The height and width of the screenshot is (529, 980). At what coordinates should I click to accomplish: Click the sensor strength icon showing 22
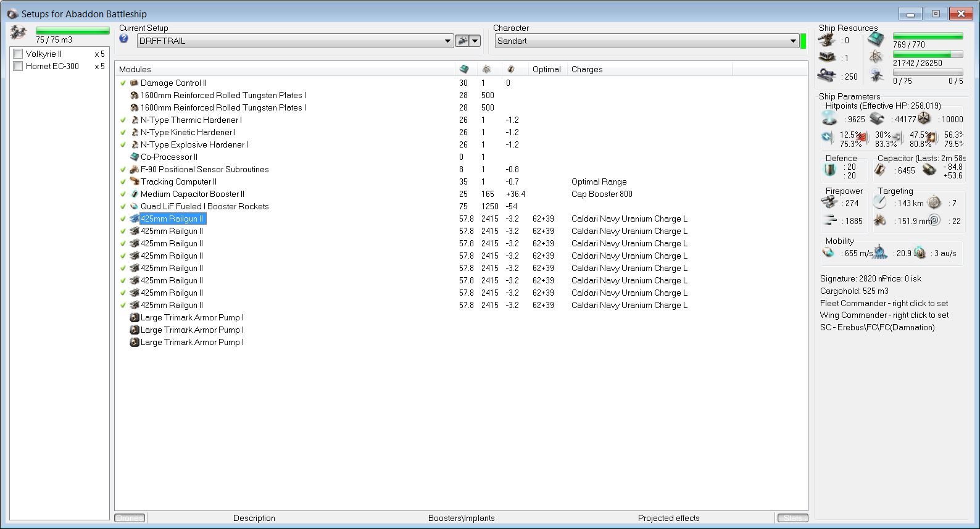934,220
